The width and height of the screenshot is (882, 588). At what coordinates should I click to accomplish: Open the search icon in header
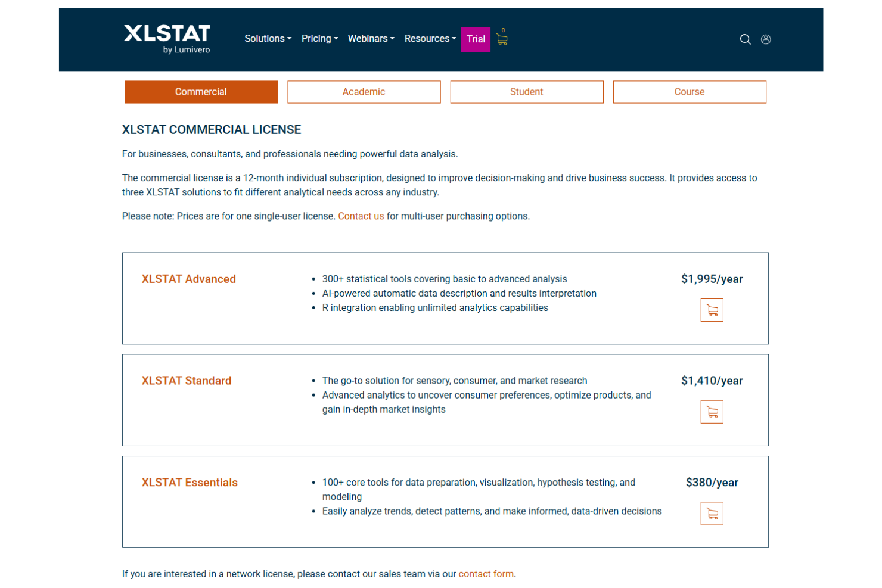tap(745, 39)
